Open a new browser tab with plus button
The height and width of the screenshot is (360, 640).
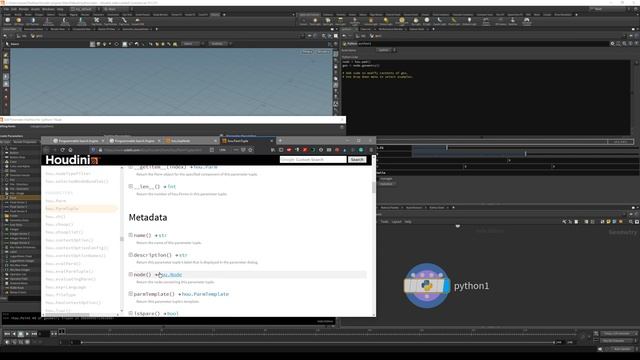point(280,141)
